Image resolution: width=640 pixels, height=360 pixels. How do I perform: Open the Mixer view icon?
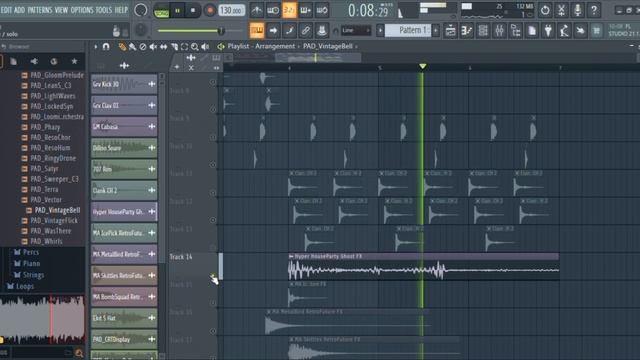(499, 31)
